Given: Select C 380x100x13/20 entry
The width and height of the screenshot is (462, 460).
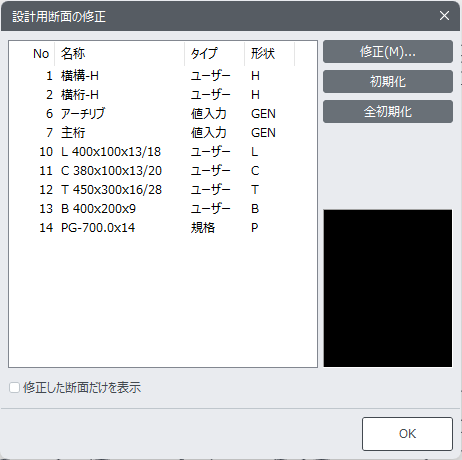Looking at the screenshot, I should coord(163,171).
